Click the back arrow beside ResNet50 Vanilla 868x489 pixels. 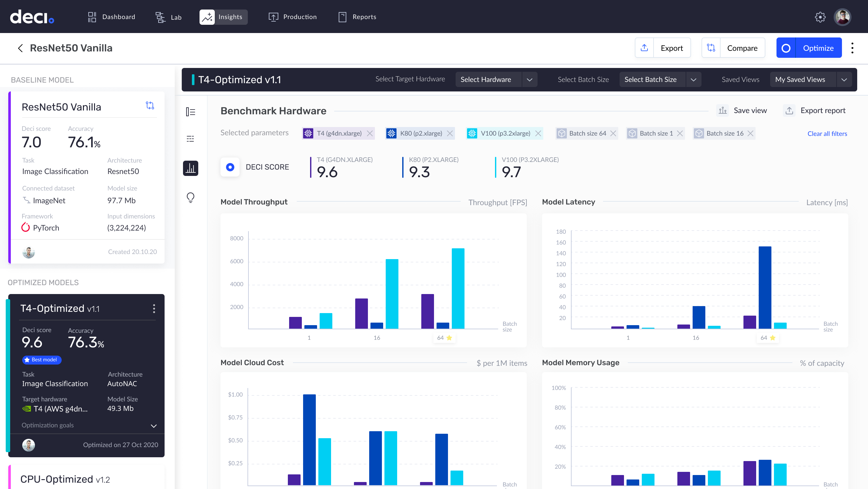pyautogui.click(x=20, y=48)
